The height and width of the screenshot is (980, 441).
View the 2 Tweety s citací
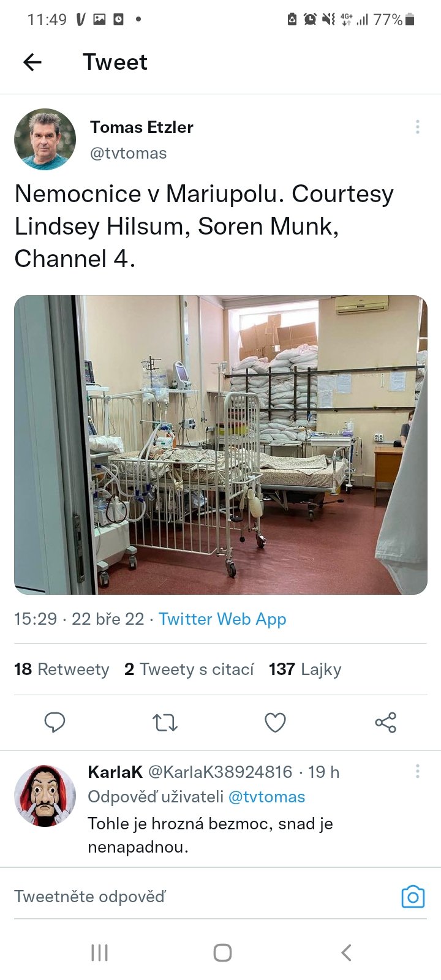click(x=189, y=669)
